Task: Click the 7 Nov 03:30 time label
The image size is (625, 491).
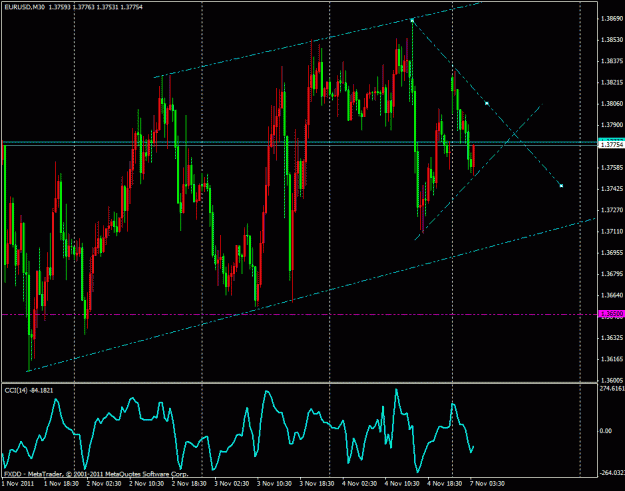Action: coord(487,484)
